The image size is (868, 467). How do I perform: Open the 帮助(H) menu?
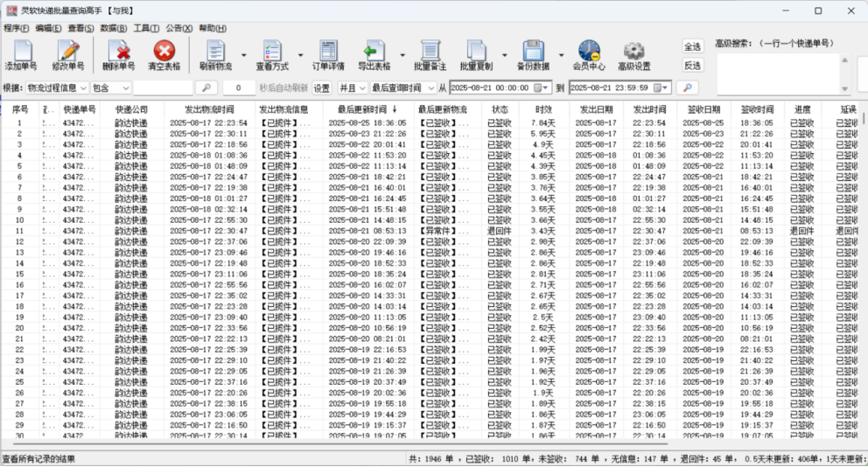point(213,28)
